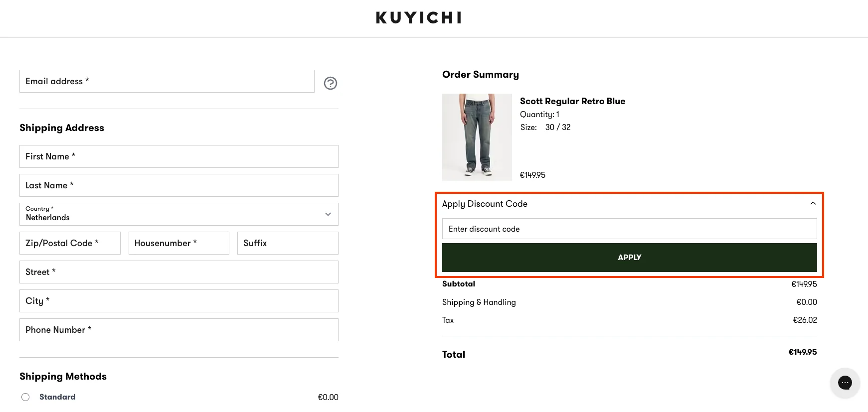Click the First Name input field
Image resolution: width=868 pixels, height=412 pixels.
pyautogui.click(x=178, y=156)
